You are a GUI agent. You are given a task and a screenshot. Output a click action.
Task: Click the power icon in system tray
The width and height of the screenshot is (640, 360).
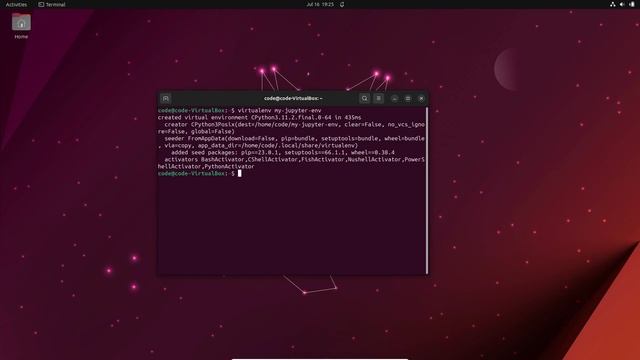632,4
